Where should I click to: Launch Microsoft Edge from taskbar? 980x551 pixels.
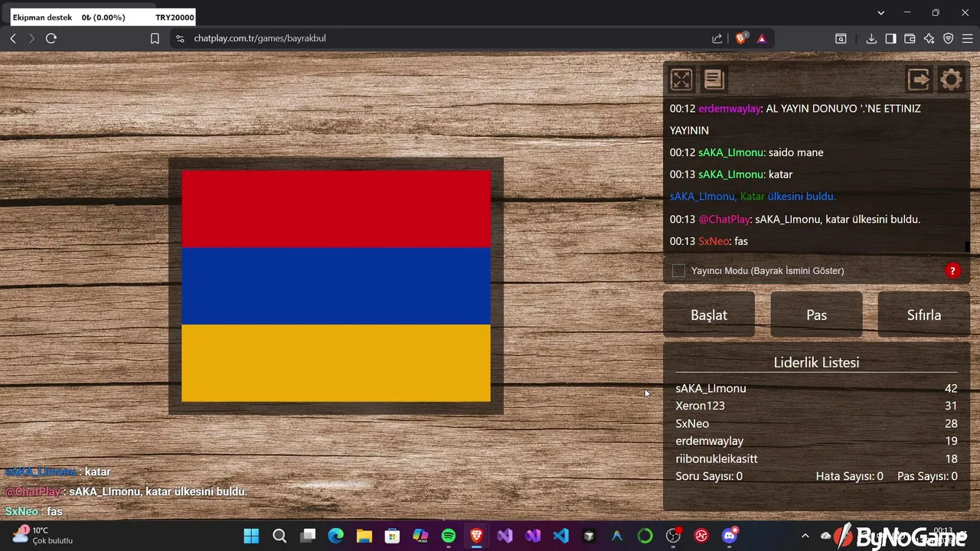tap(336, 536)
